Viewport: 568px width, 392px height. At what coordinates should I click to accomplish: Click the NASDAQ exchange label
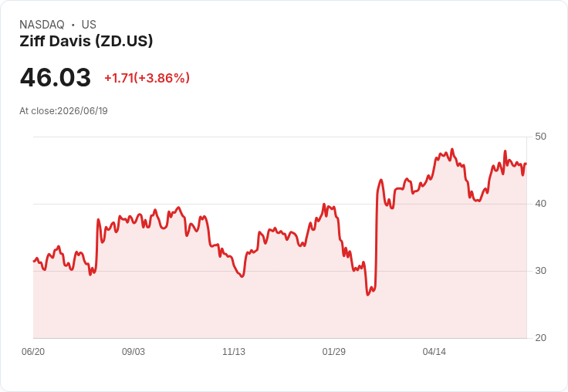tap(42, 25)
